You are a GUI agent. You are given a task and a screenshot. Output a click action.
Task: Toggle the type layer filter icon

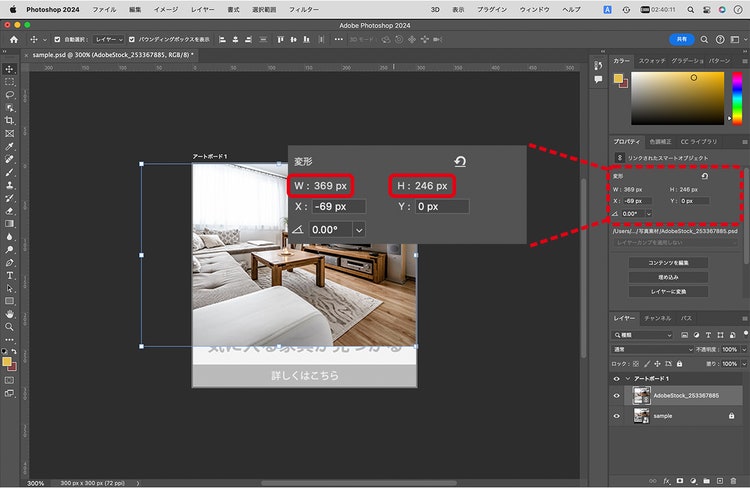[708, 335]
